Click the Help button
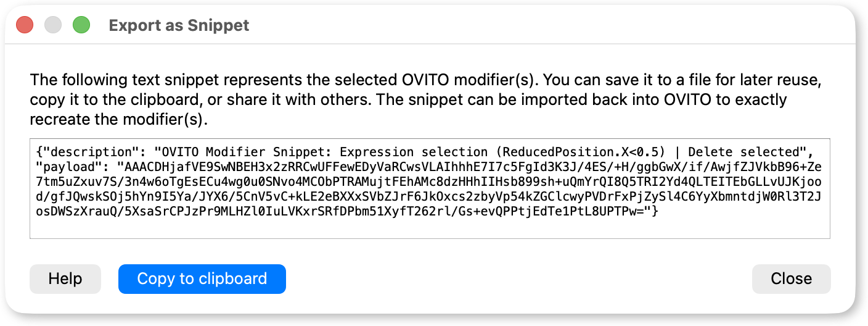The width and height of the screenshot is (868, 326). point(65,278)
